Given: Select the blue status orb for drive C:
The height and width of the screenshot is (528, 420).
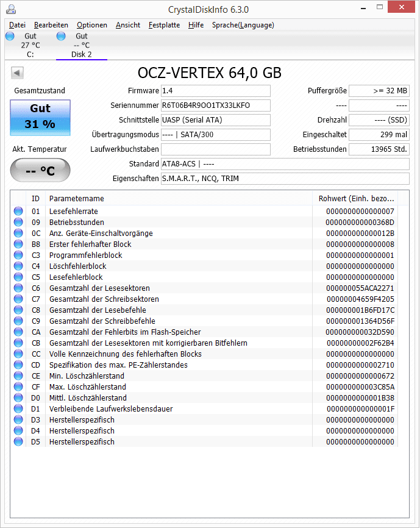Looking at the screenshot, I should 10,36.
